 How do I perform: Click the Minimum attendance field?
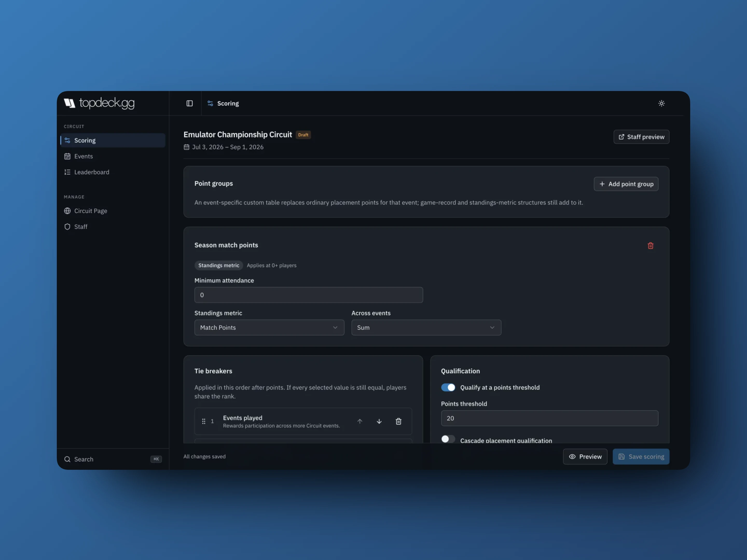[309, 295]
